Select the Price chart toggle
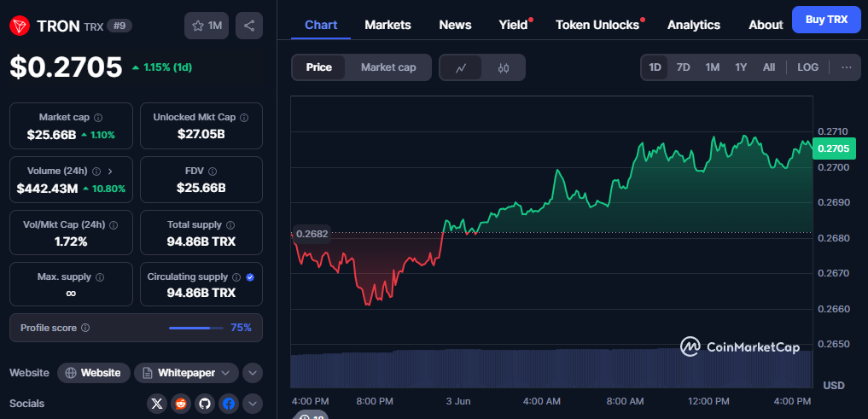Viewport: 868px width, 419px height. (x=319, y=67)
